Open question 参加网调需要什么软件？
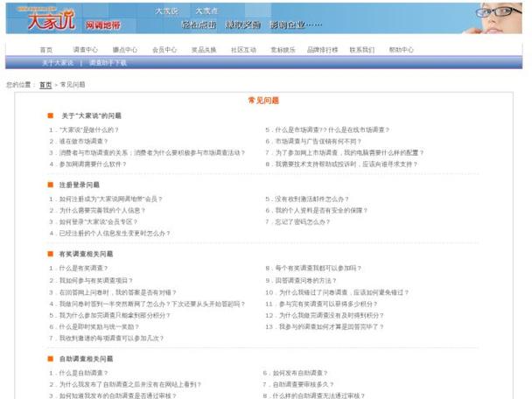 [93, 164]
